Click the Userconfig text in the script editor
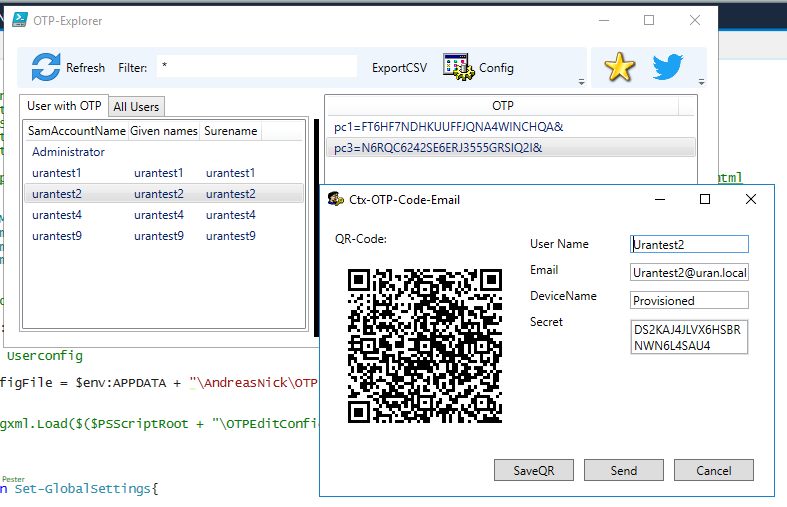787x507 pixels. point(45,356)
